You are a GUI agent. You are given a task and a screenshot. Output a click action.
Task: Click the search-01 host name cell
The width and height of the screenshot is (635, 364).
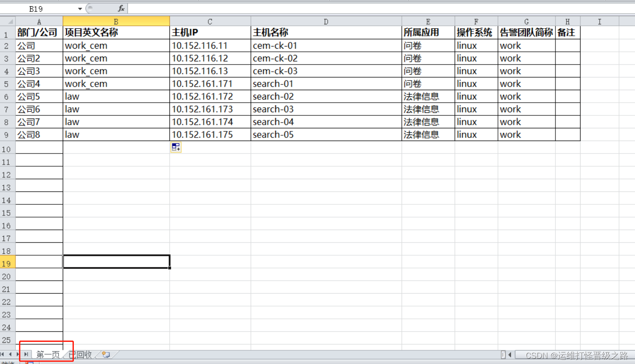click(x=326, y=84)
